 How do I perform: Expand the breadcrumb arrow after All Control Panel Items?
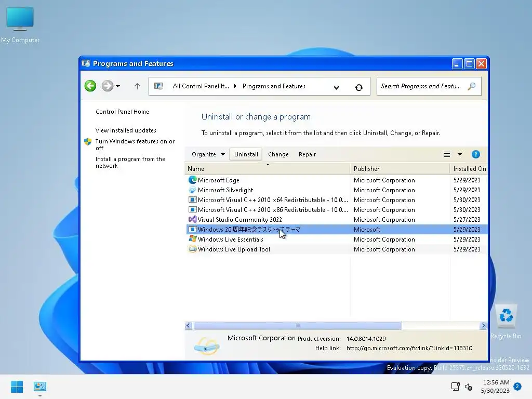[235, 86]
